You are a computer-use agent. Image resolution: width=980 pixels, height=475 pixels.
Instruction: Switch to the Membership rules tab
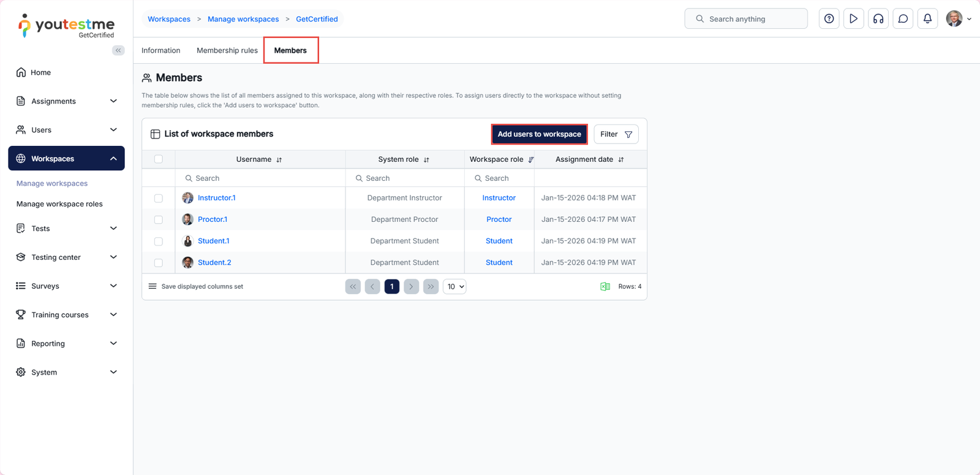(x=227, y=50)
